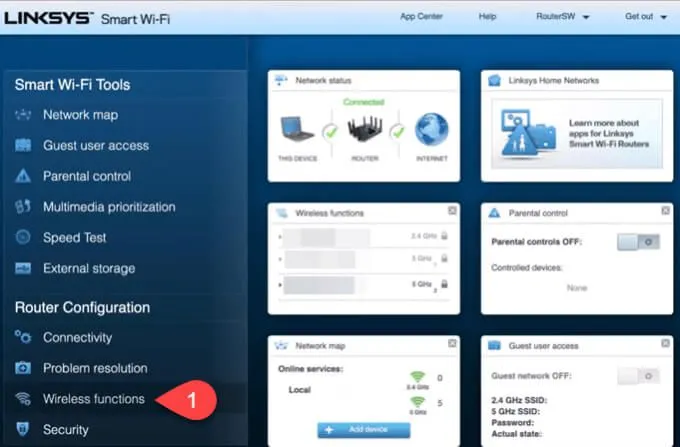Click the Network map widget header icon
Screen dimensions: 680x447
[281, 346]
